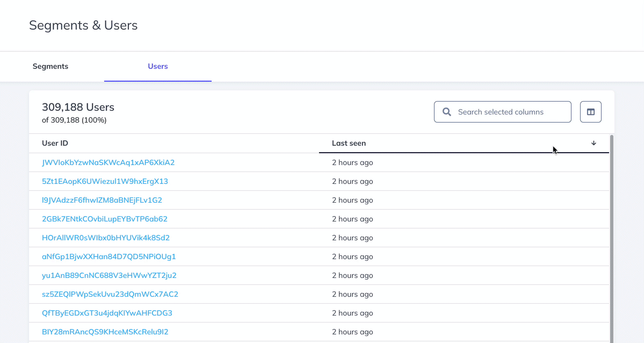
Task: Sort by the User ID column header
Action: (x=55, y=143)
